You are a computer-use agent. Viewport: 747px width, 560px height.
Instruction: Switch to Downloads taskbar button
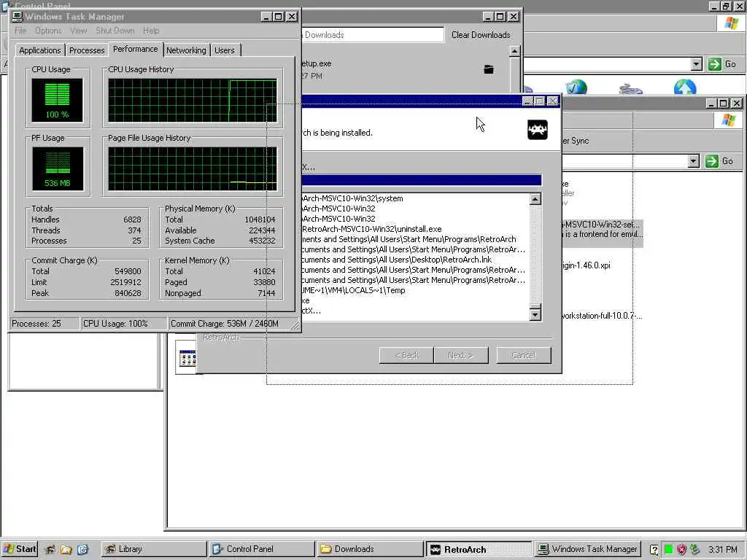370,549
